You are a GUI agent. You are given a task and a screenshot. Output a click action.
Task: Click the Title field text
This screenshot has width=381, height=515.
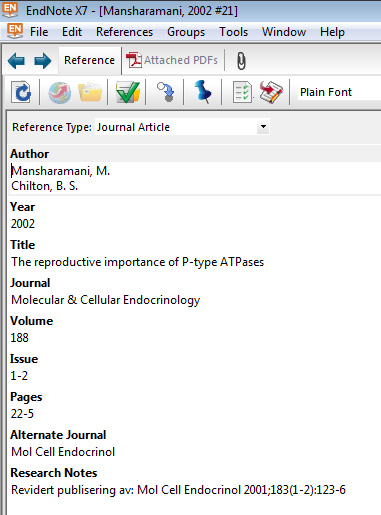[138, 262]
